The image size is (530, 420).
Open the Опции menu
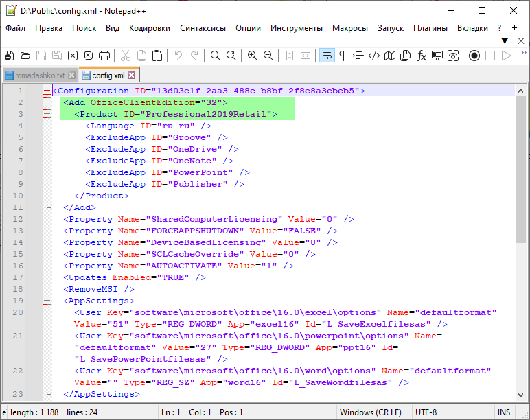248,28
